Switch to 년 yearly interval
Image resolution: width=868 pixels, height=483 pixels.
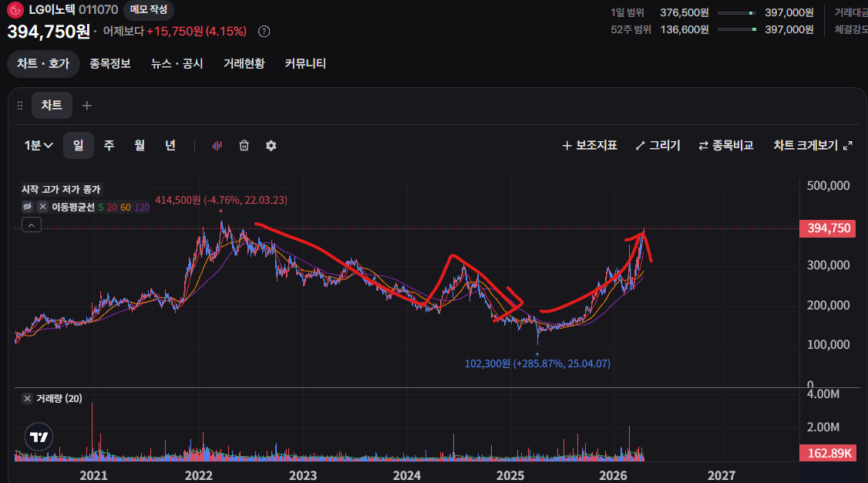[170, 145]
